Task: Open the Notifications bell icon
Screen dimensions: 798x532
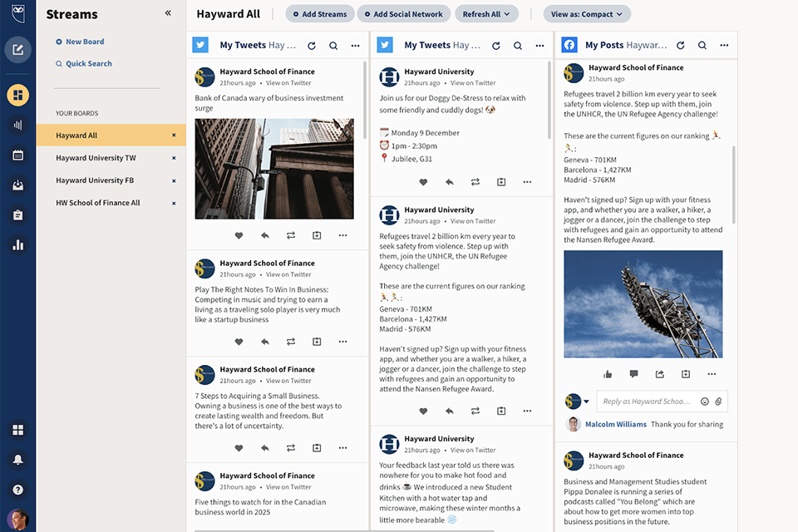Action: (x=17, y=460)
